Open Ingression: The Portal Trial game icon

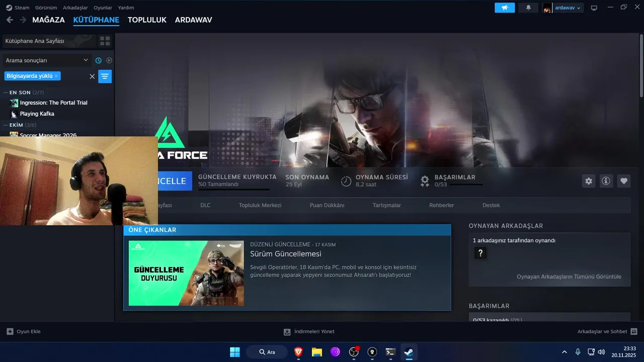(14, 103)
